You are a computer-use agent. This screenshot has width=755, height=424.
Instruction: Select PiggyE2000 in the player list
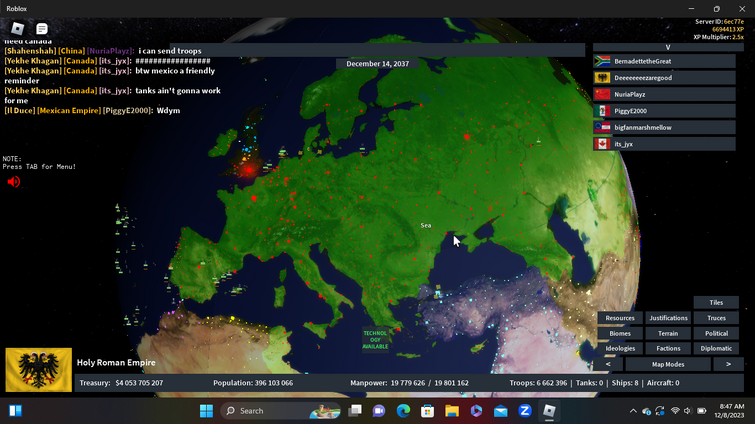coord(664,111)
